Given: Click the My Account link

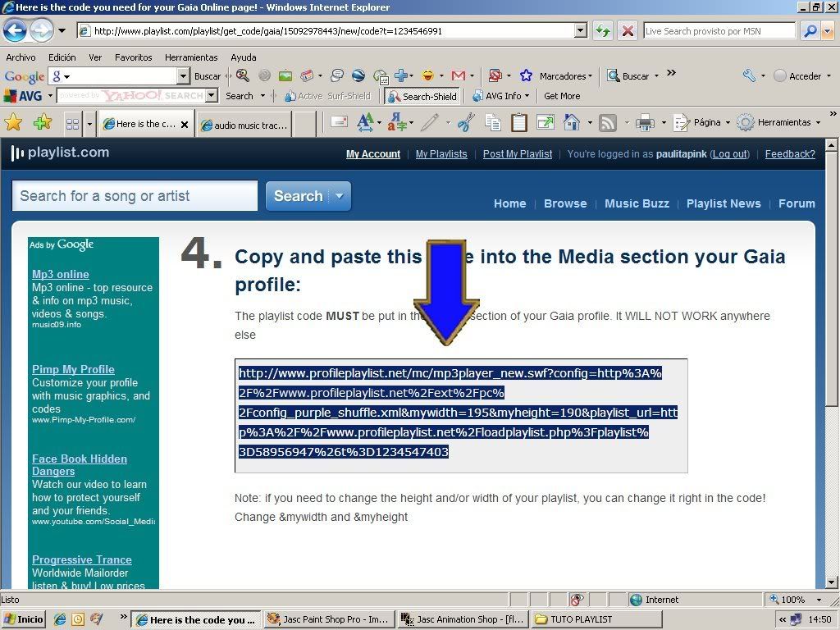Looking at the screenshot, I should coord(373,153).
